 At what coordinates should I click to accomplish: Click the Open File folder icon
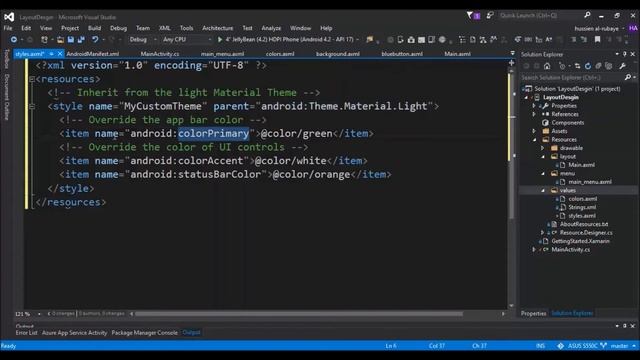click(60, 40)
